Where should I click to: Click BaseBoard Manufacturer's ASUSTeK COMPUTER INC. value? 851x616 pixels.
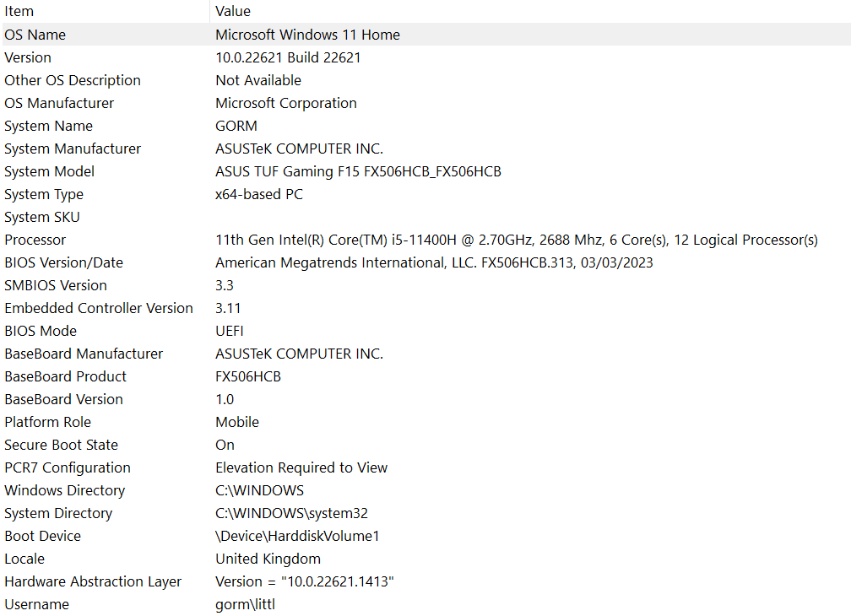click(x=299, y=354)
